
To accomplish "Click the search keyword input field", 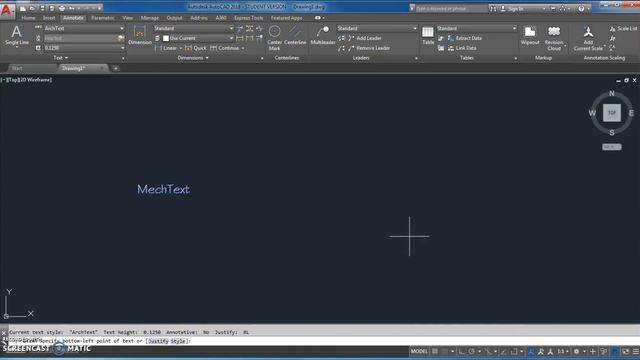I will 450,9.
